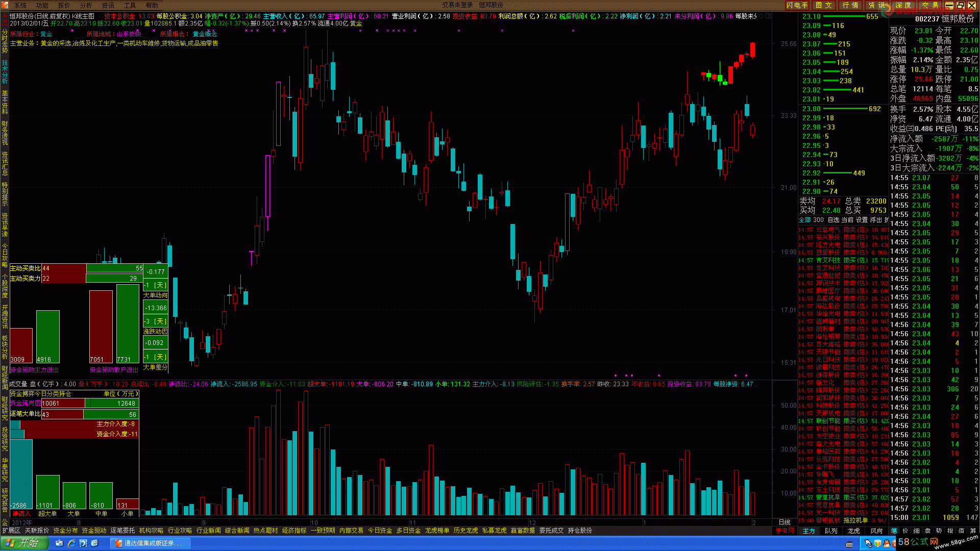Open 设置 for the main-force list
This screenshot has height=551, width=980.
[x=862, y=220]
